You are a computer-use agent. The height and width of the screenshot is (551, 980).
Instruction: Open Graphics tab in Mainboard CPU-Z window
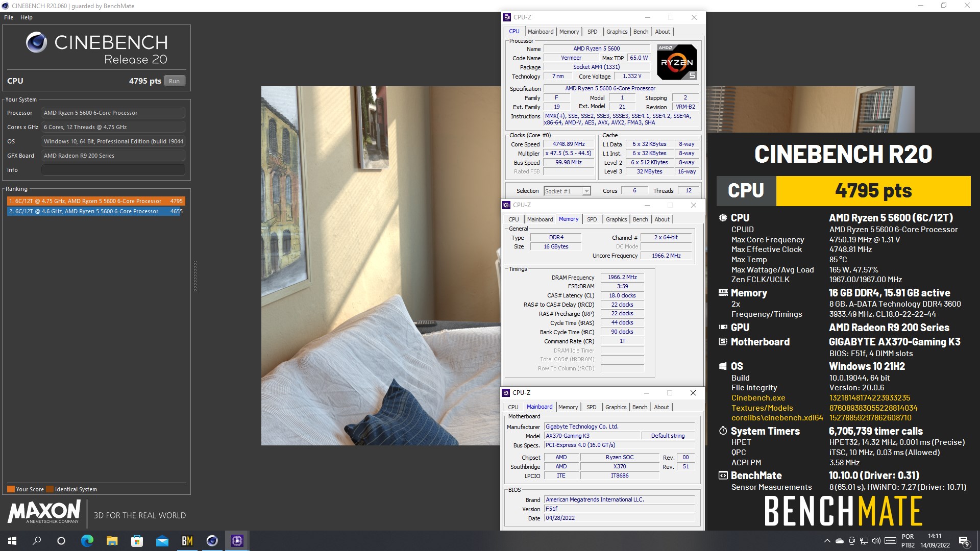coord(616,407)
